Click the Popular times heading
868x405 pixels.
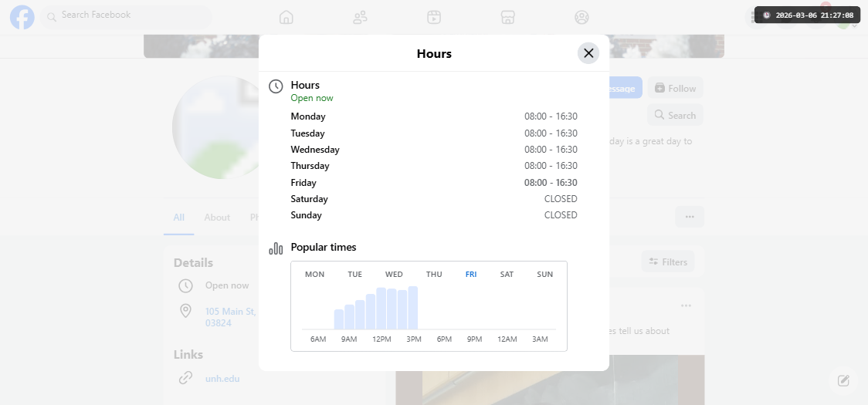click(324, 248)
